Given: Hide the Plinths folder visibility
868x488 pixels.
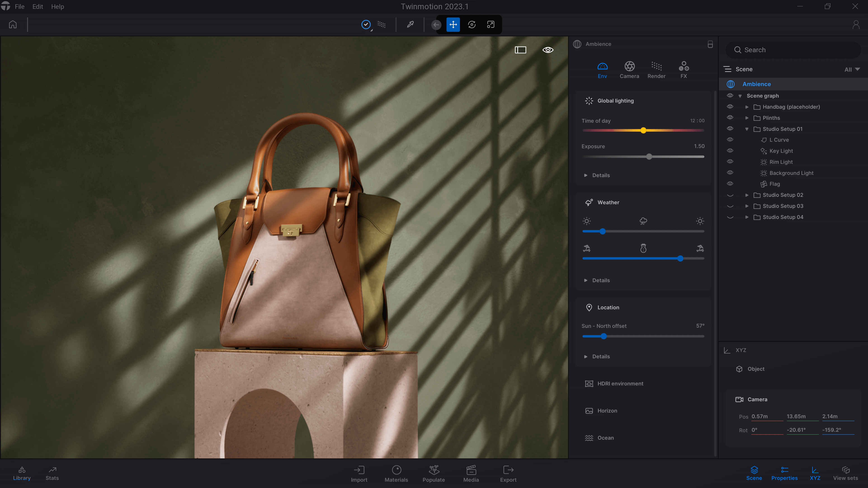Looking at the screenshot, I should pos(730,117).
